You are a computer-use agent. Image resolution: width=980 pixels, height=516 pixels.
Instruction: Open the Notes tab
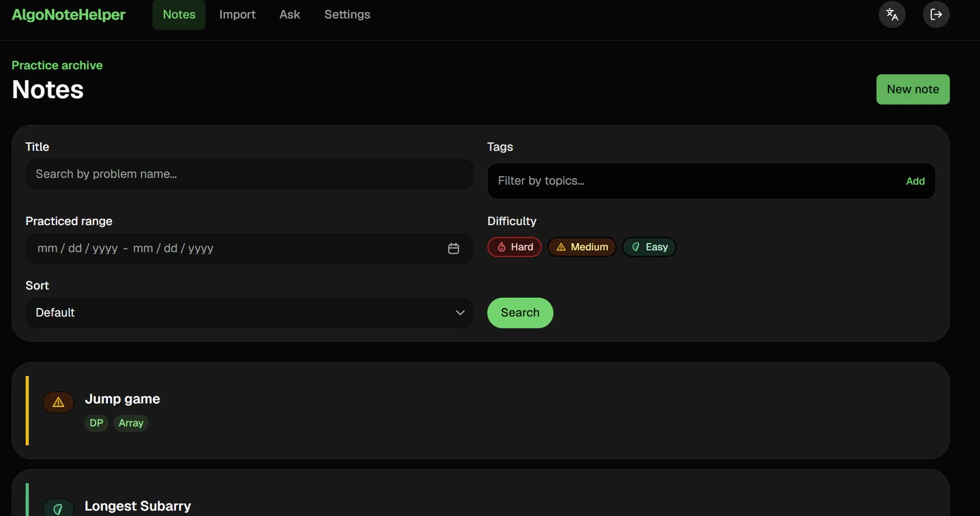point(179,14)
